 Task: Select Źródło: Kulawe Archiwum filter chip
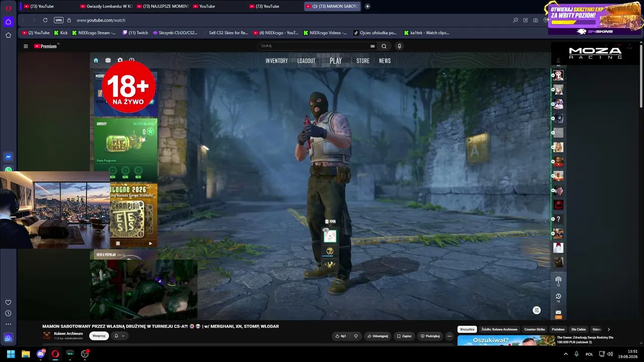point(499,329)
